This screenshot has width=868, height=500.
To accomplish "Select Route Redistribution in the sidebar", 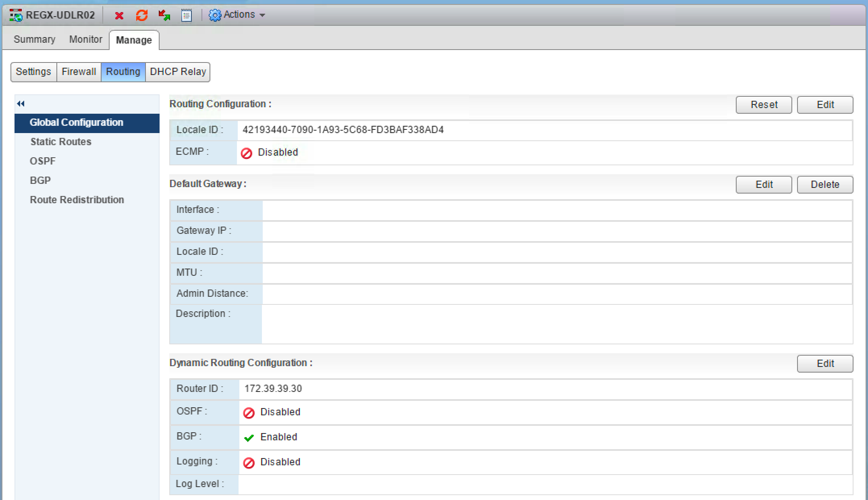I will pos(77,200).
